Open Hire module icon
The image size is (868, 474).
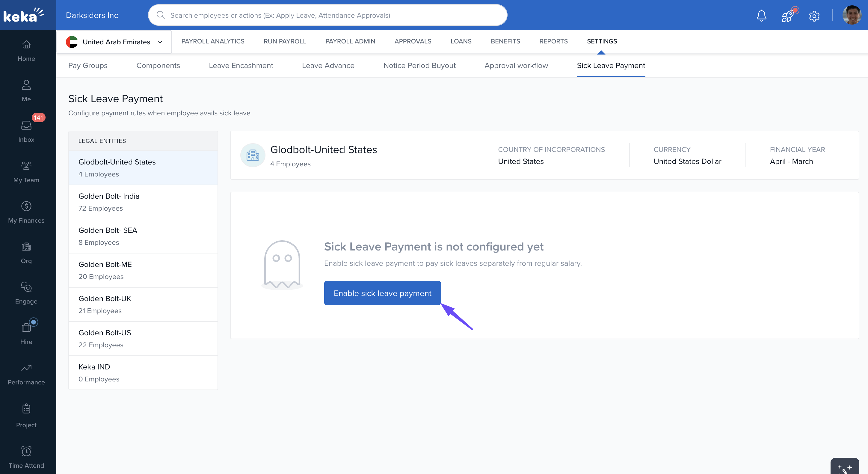[x=26, y=333]
